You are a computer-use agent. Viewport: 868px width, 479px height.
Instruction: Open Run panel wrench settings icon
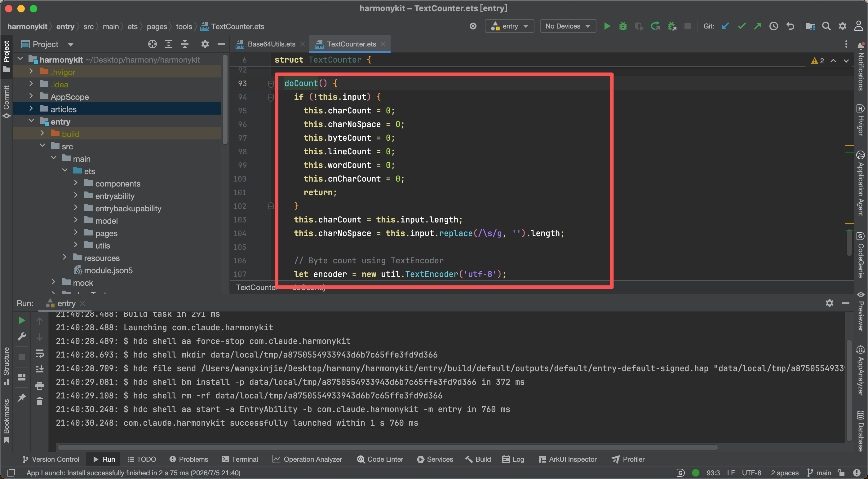click(x=22, y=336)
